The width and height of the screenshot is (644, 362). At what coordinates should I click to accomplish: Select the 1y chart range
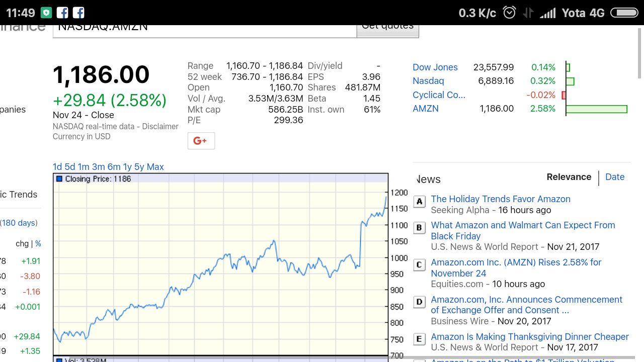[x=127, y=167]
